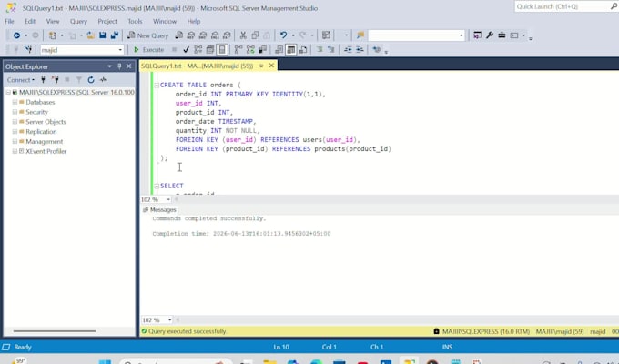This screenshot has height=364, width=619.
Task: Click the Decrease Indent icon
Action: pyautogui.click(x=348, y=50)
